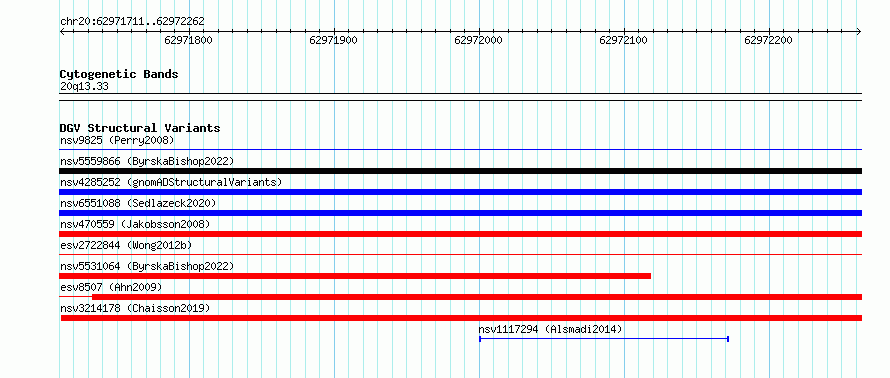Click the DGV Structural Variants track title
This screenshot has height=378, width=890.
[140, 128]
